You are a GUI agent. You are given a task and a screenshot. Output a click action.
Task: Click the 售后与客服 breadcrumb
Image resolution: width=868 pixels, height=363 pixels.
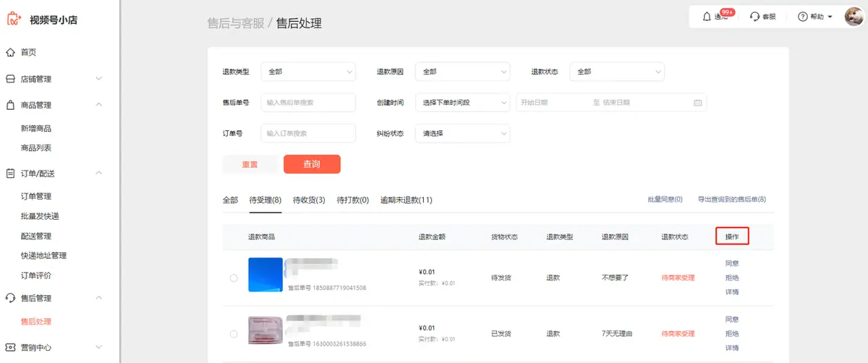point(236,23)
